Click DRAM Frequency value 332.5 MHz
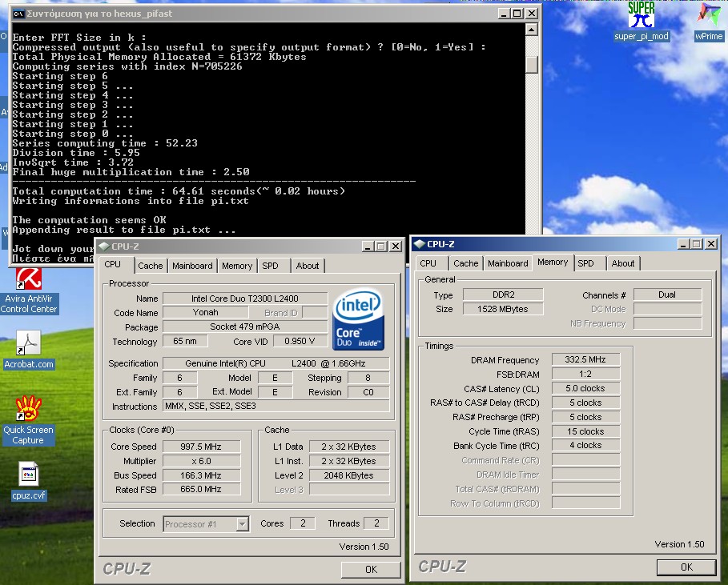 pyautogui.click(x=585, y=359)
